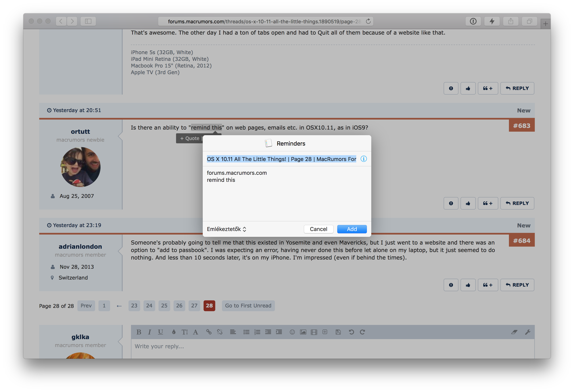Viewport: 574px width, 392px height.
Task: Click the Emoji picker icon
Action: point(291,331)
